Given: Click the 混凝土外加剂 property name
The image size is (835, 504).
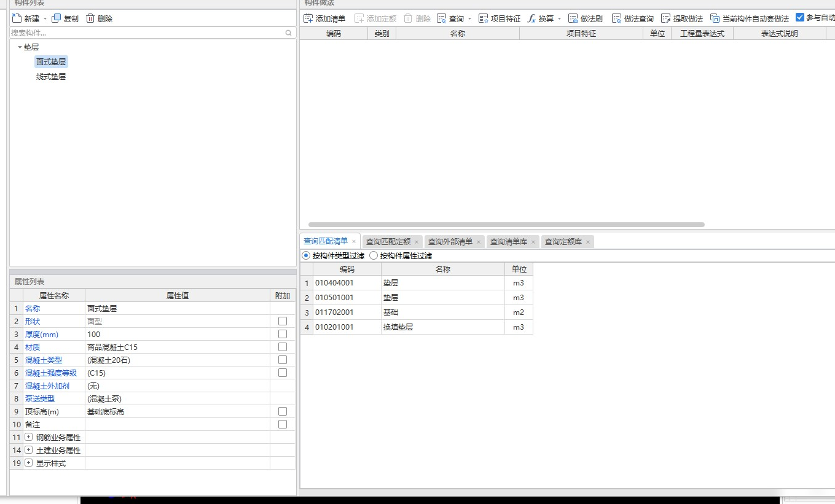Looking at the screenshot, I should click(x=47, y=386).
